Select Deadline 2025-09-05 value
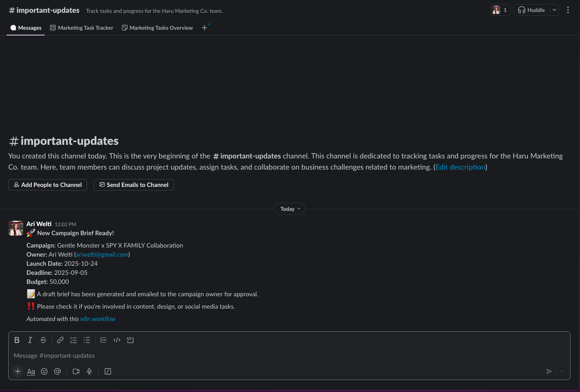The height and width of the screenshot is (392, 580). 71,273
